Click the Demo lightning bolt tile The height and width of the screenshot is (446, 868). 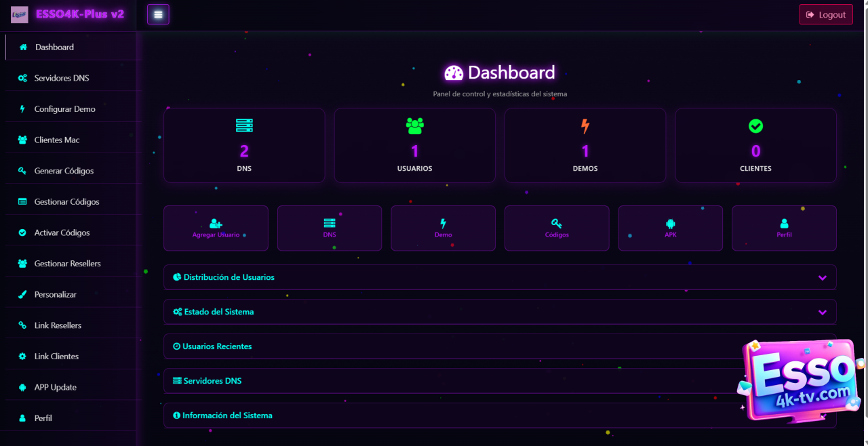pos(443,228)
